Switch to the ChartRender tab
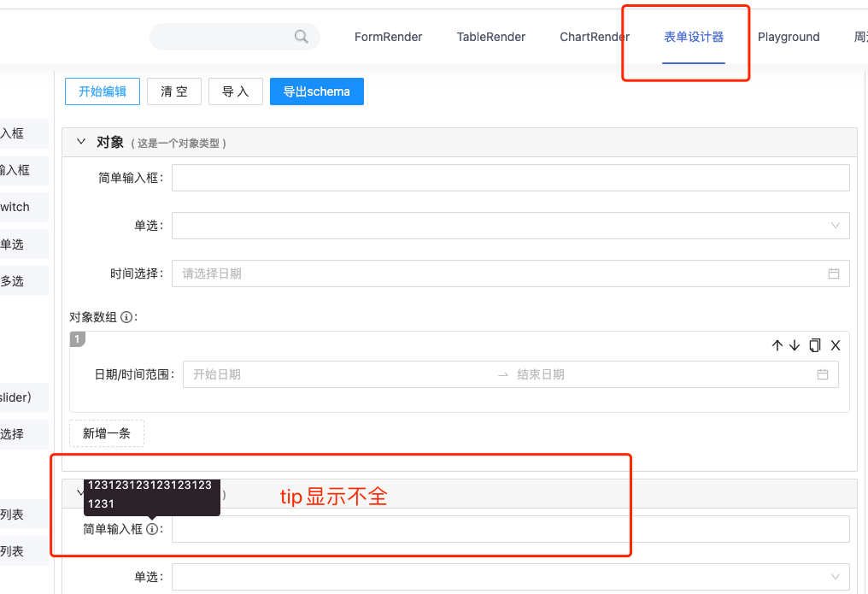 coord(594,37)
